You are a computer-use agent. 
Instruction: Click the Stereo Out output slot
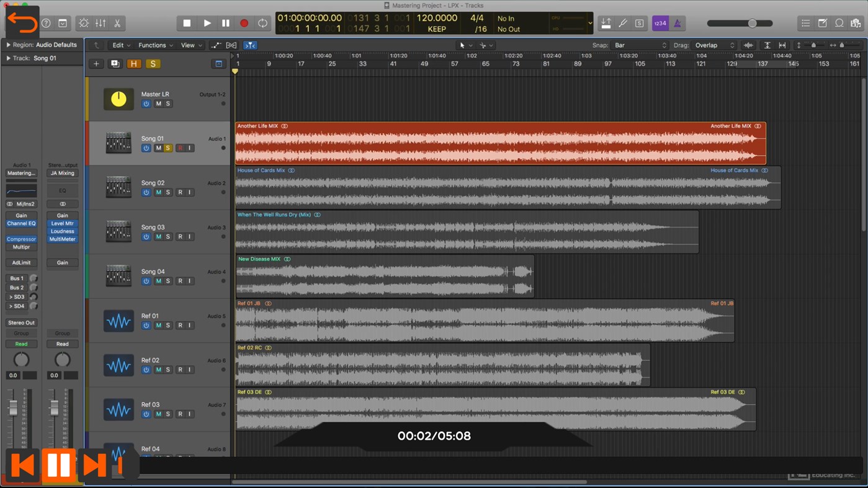tap(21, 323)
